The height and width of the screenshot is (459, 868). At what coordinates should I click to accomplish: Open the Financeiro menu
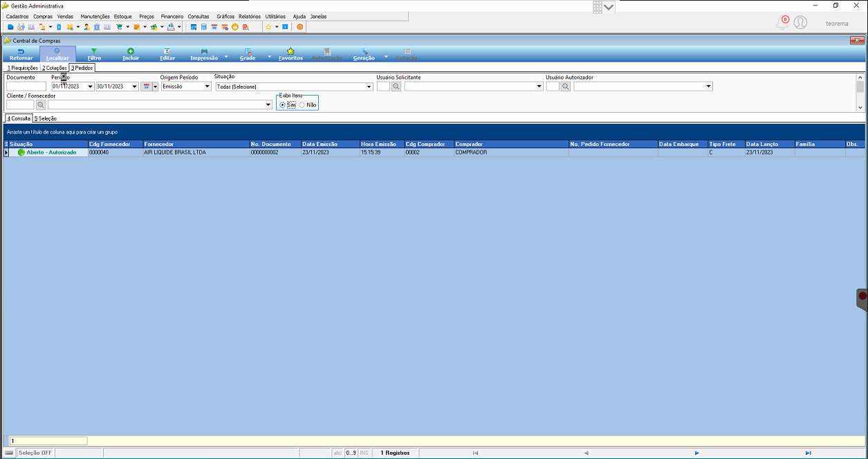(x=172, y=16)
